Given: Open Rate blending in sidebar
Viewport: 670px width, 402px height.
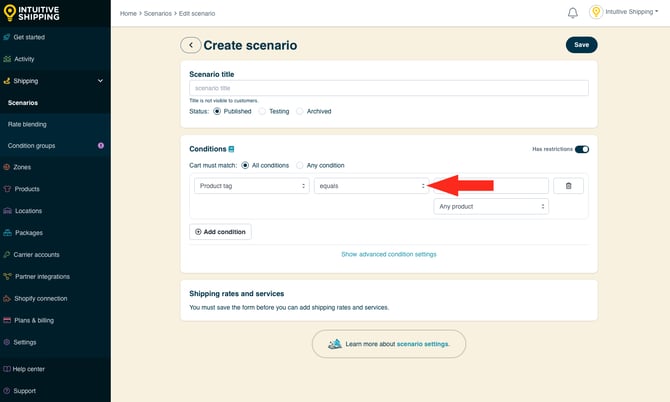Looking at the screenshot, I should click(27, 124).
